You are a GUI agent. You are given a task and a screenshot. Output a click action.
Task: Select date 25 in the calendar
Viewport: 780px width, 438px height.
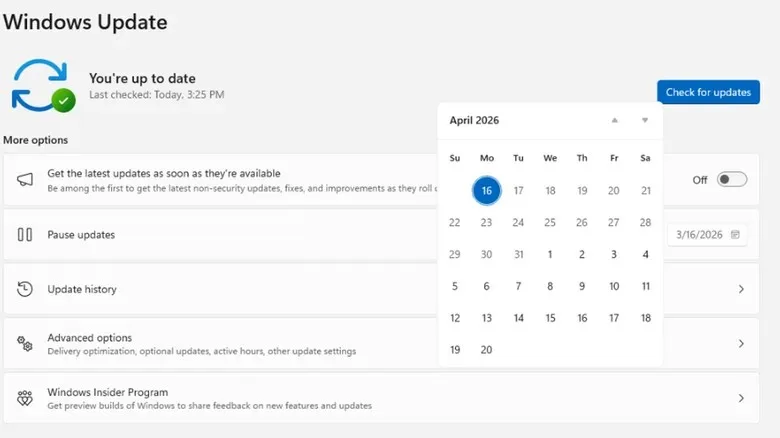point(550,222)
